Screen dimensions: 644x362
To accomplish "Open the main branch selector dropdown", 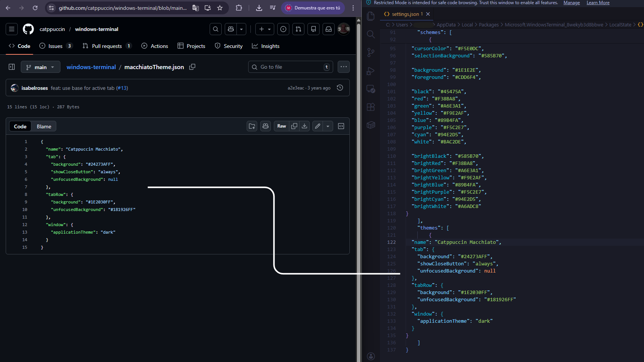I will (40, 67).
